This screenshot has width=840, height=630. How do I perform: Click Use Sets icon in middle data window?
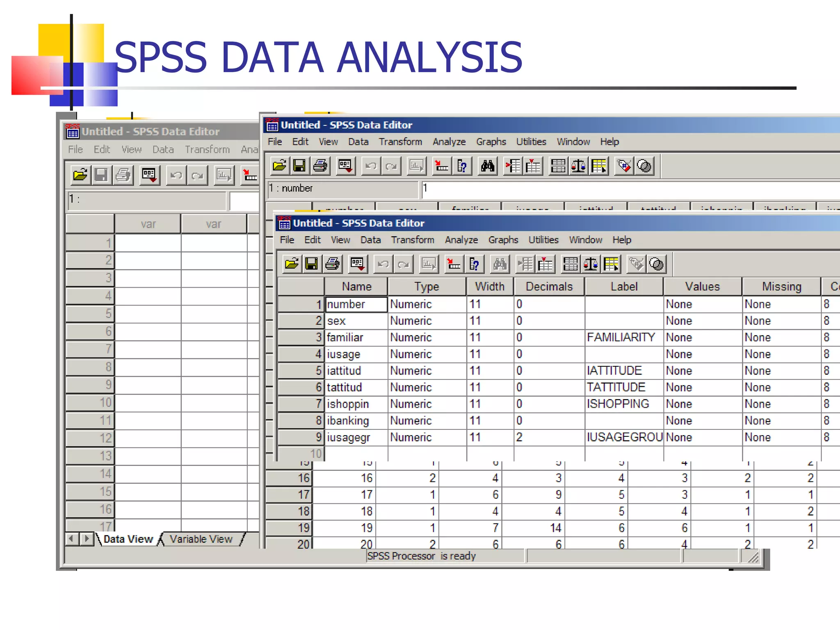click(x=644, y=166)
